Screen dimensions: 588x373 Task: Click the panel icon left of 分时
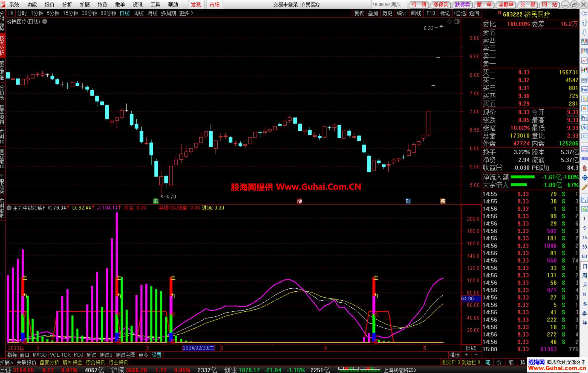click(x=10, y=13)
